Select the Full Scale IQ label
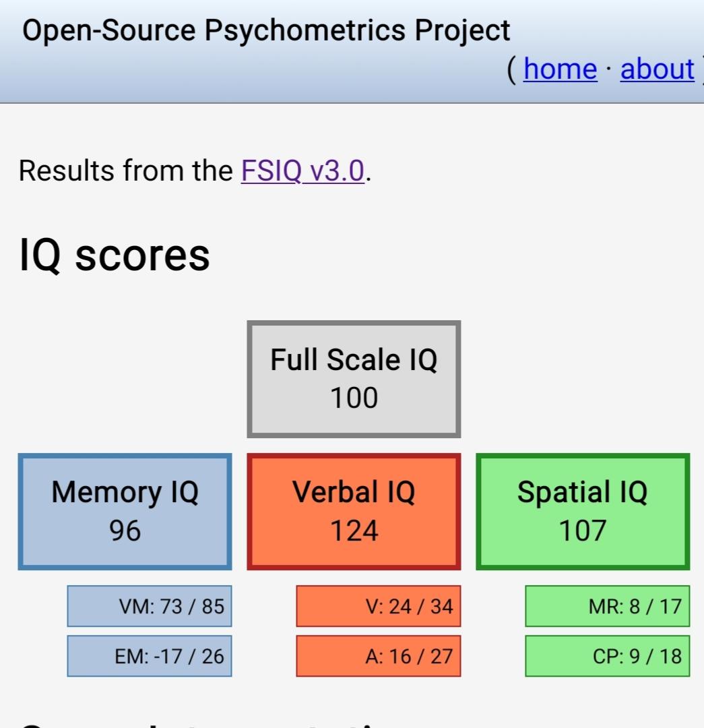704x728 pixels. (x=354, y=359)
